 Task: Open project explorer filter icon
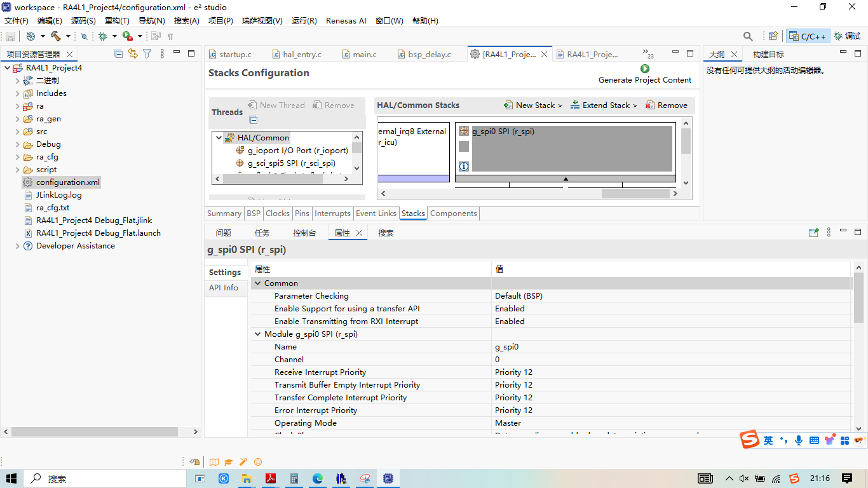pyautogui.click(x=147, y=54)
